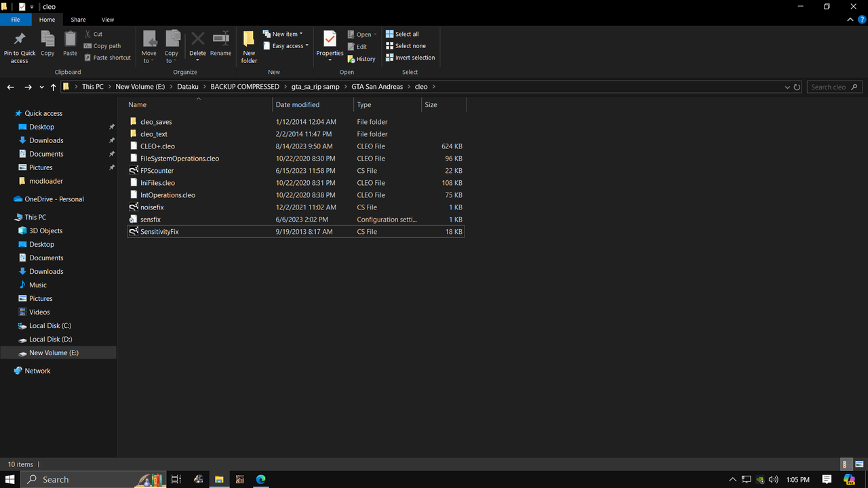
Task: Select Quick access in navigation pane
Action: point(43,113)
